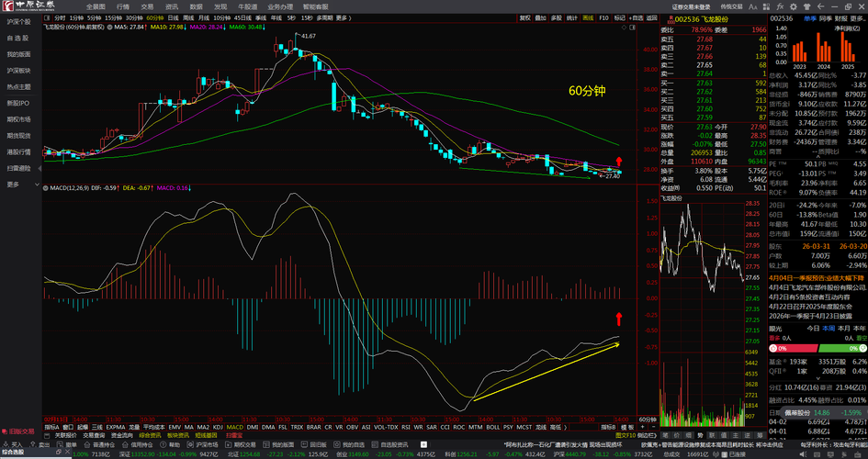Switch to 日线 daily period tab
This screenshot has height=459, width=868.
tap(173, 18)
